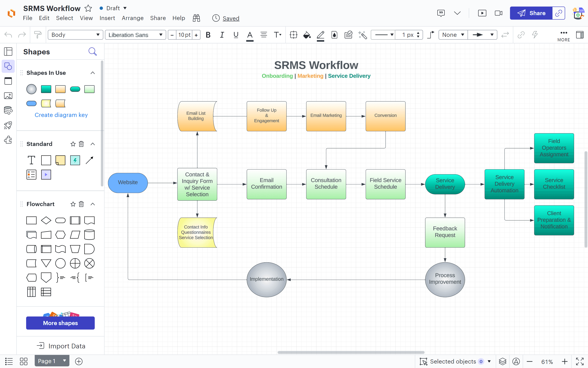Collapse the Shapes In Use section

[92, 73]
